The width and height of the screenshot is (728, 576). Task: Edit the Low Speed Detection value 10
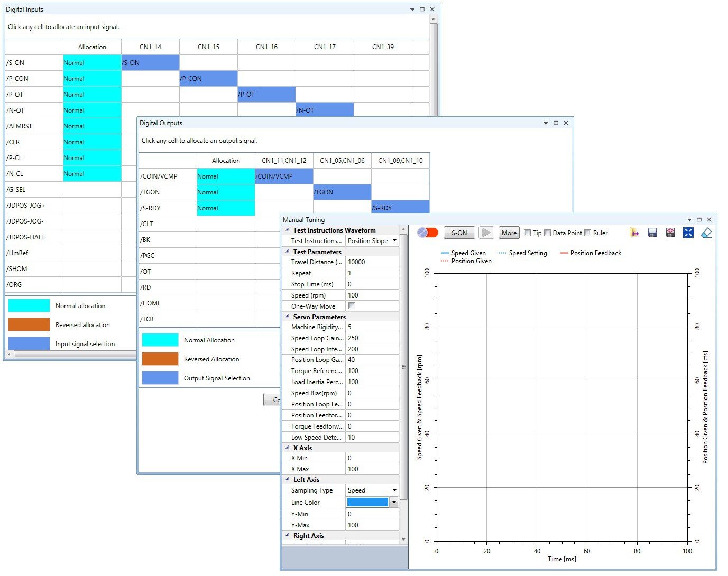click(x=372, y=438)
